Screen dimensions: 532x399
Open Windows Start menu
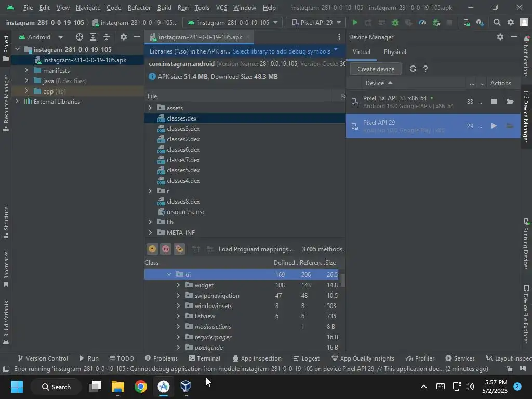(x=17, y=387)
